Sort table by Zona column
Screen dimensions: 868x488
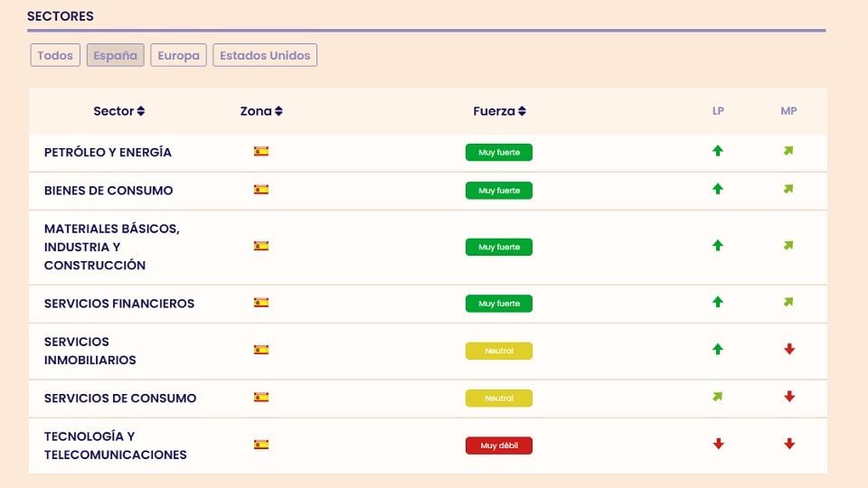click(261, 111)
